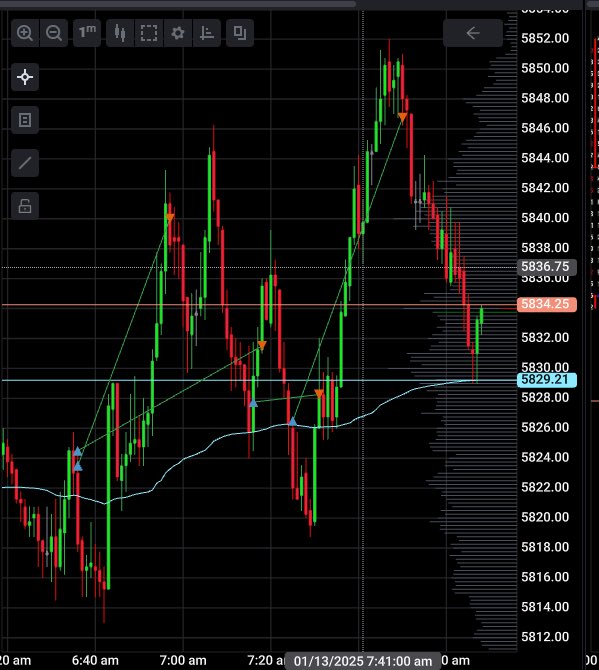The height and width of the screenshot is (670, 599).
Task: Click the 5840.00 price axis label
Action: [545, 218]
